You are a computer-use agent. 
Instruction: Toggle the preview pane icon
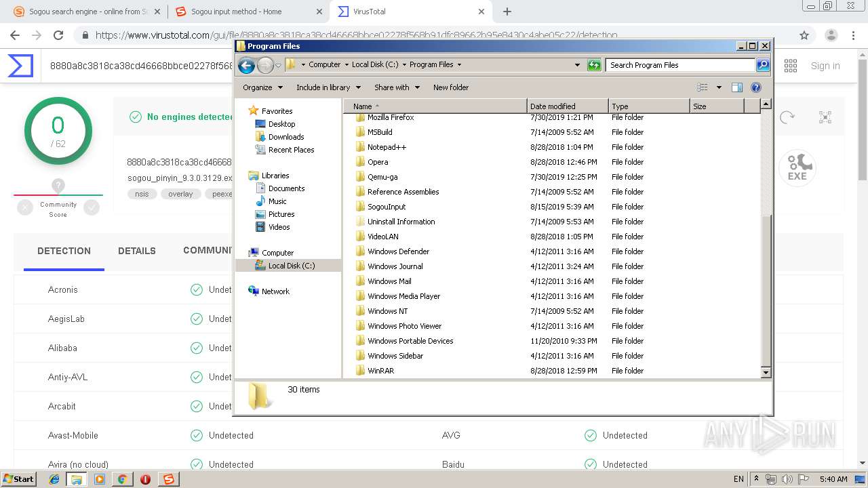[737, 87]
